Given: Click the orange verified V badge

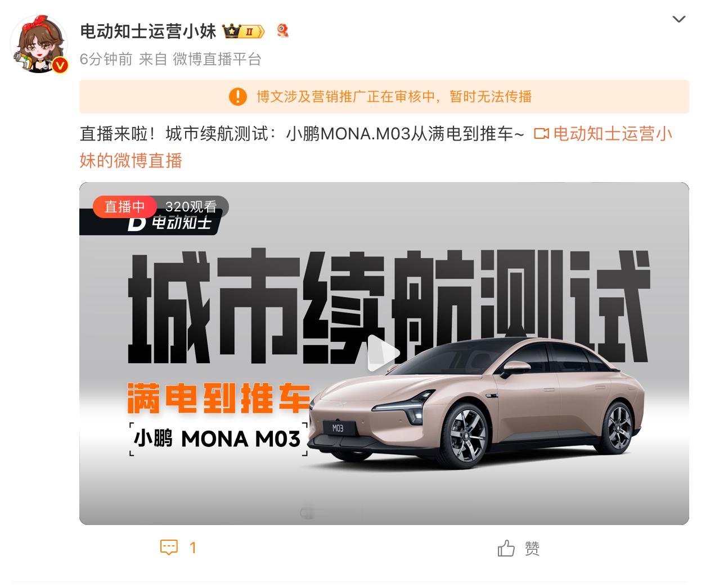Looking at the screenshot, I should pyautogui.click(x=60, y=66).
